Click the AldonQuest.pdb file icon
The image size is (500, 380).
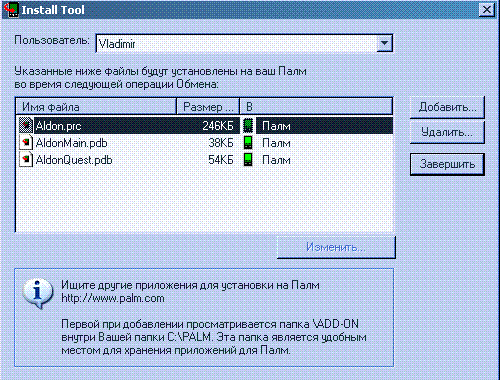click(x=26, y=159)
